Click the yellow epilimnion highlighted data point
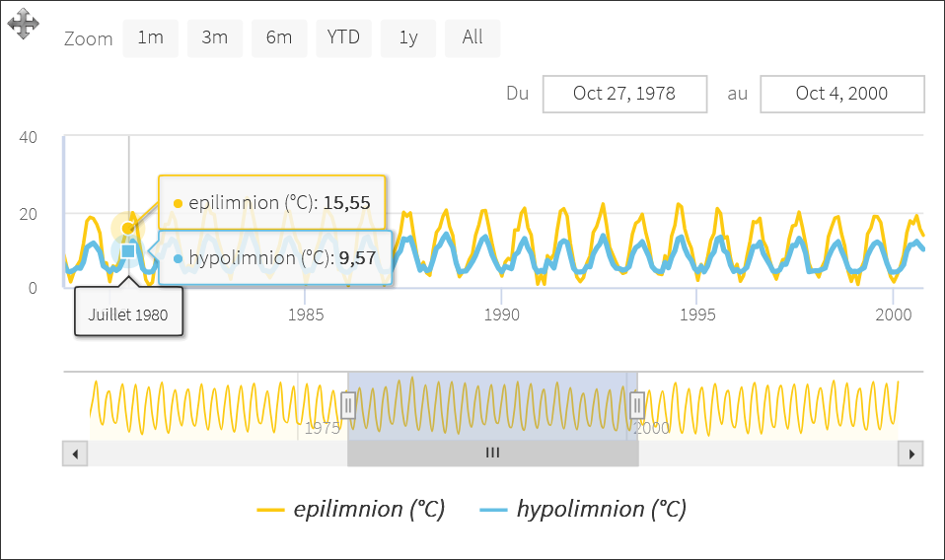This screenshot has height=560, width=945. click(x=128, y=229)
